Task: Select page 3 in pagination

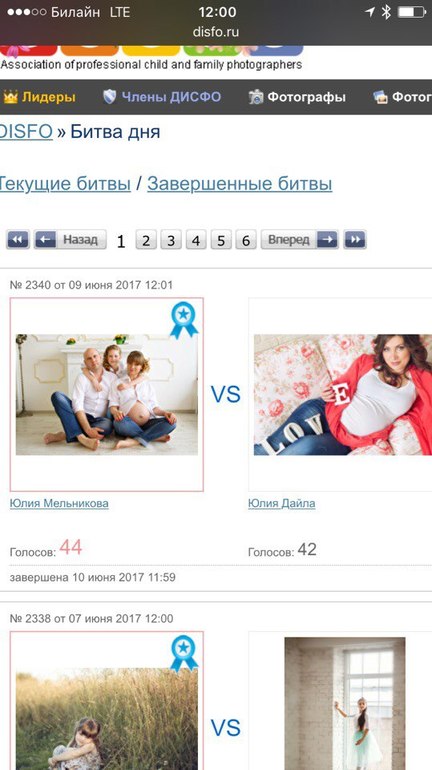Action: click(171, 240)
